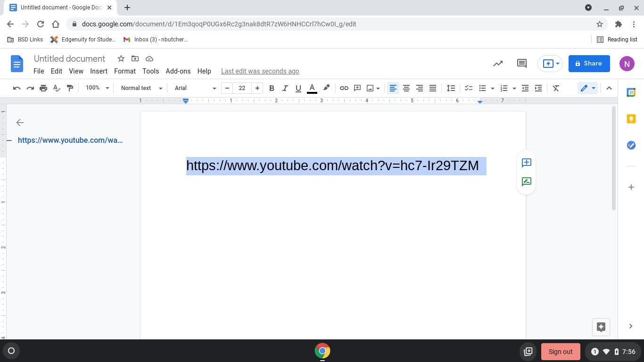Open the activity dashboard
The width and height of the screenshot is (644, 362).
(x=498, y=64)
